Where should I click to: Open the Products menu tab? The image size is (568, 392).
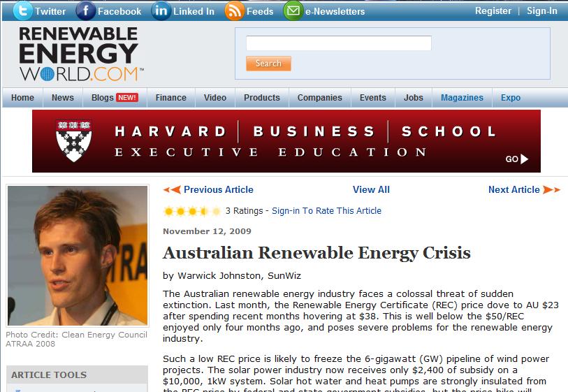coord(262,97)
